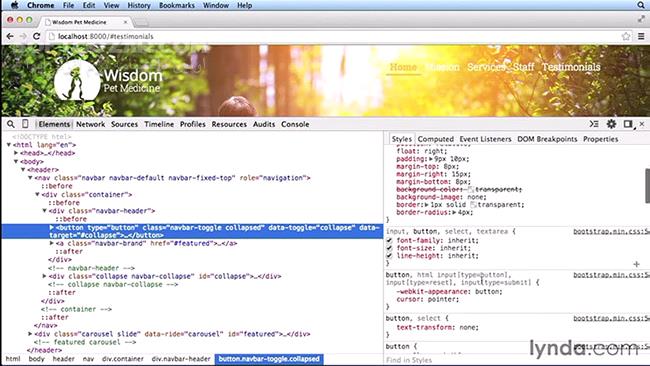
Task: Open the History menu
Action: (x=139, y=5)
